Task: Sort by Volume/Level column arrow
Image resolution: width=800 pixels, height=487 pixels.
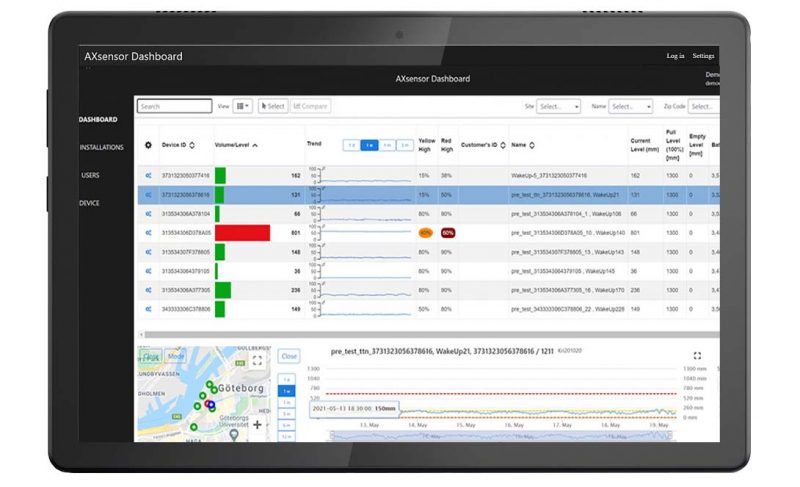Action: (255, 145)
